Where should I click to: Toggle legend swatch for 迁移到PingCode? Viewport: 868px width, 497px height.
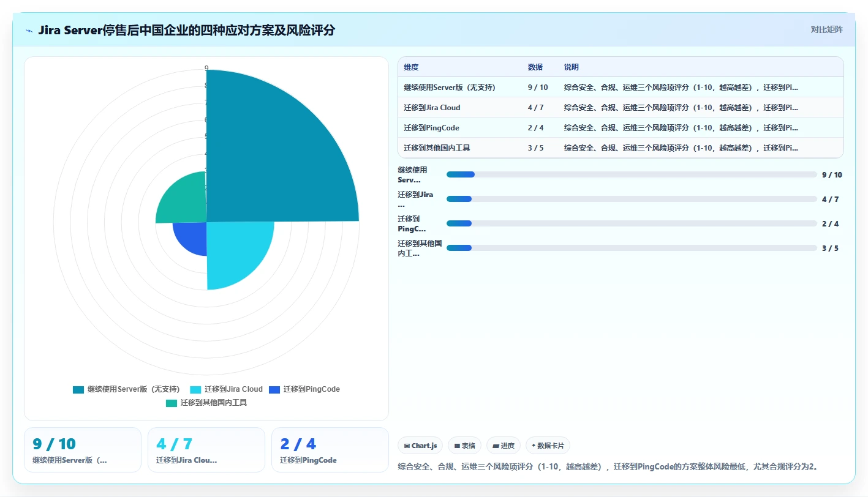274,389
